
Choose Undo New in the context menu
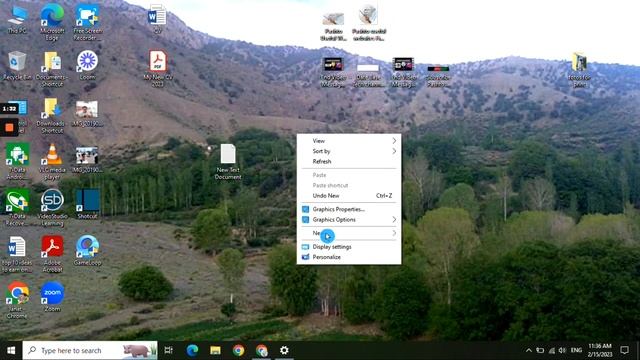pos(349,196)
